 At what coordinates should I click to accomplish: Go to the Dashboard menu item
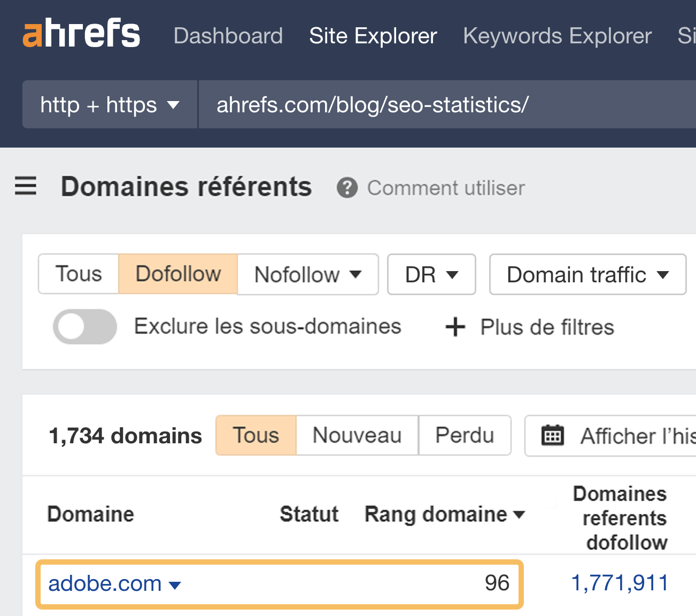coord(228,35)
